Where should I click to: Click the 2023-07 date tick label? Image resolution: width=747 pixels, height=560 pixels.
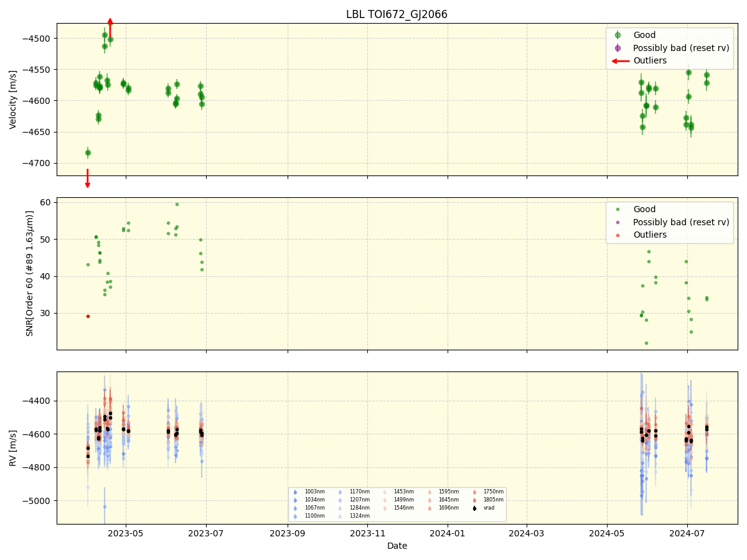(206, 533)
